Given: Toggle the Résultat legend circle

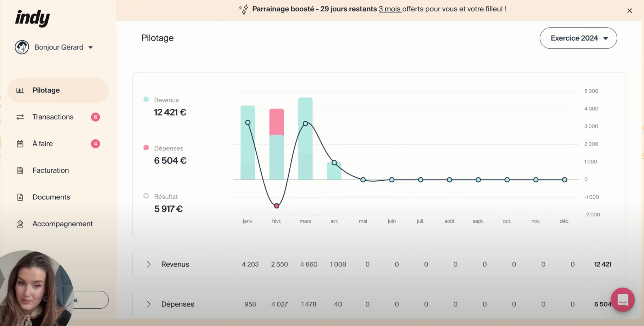Looking at the screenshot, I should [146, 196].
